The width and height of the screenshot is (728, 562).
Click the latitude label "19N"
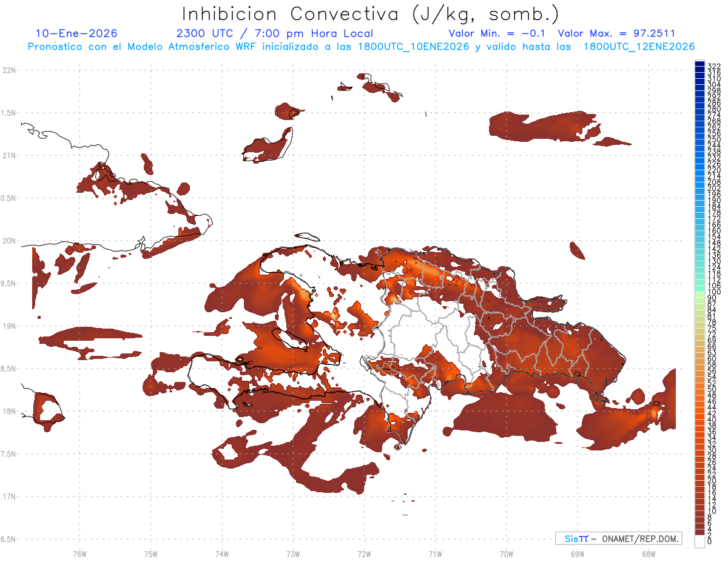click(x=10, y=326)
